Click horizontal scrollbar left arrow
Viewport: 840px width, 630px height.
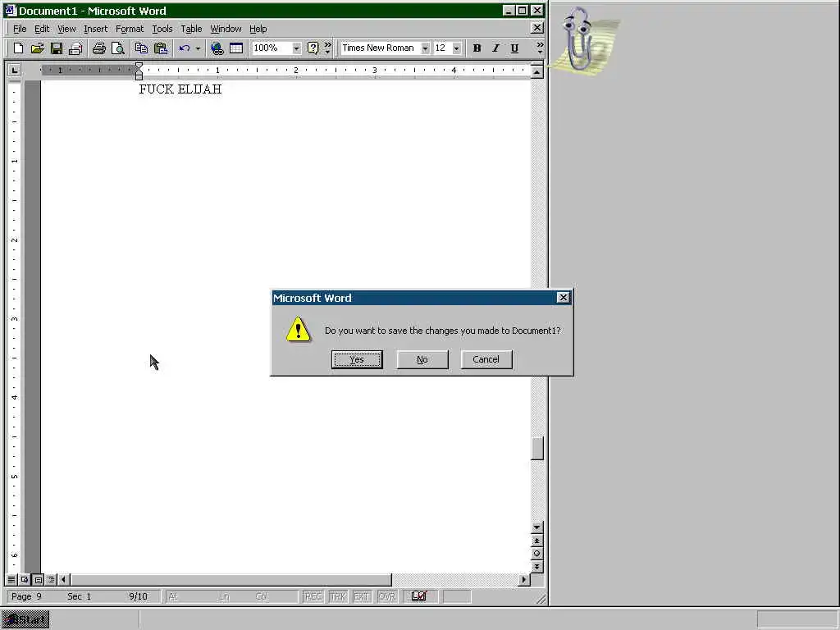click(x=64, y=580)
